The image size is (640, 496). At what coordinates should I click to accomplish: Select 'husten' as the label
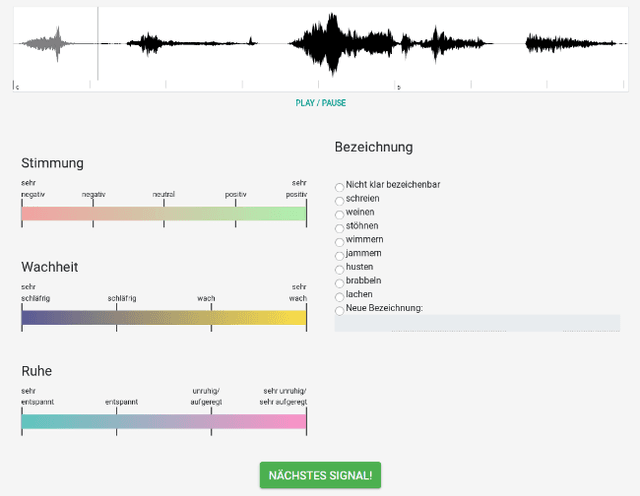339,269
